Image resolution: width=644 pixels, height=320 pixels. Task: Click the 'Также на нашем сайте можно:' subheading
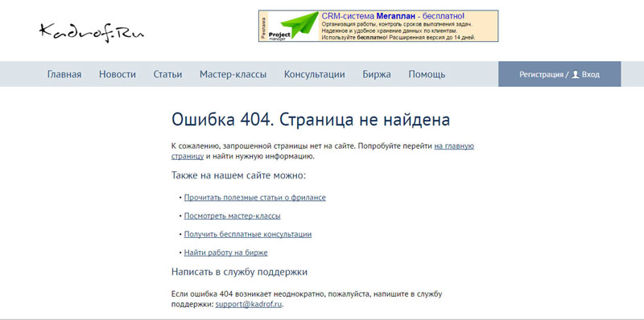[238, 175]
